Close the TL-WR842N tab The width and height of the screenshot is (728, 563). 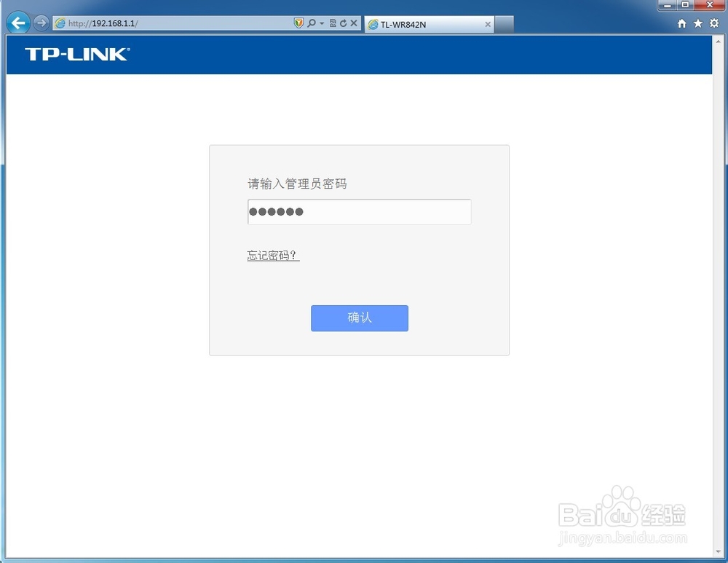pyautogui.click(x=488, y=24)
